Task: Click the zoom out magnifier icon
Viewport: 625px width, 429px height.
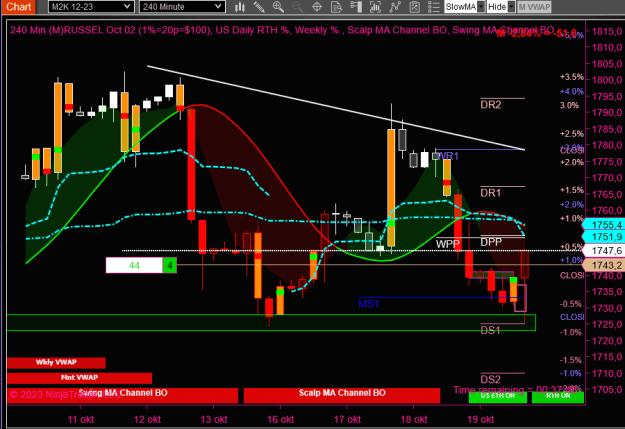Action: tap(297, 7)
